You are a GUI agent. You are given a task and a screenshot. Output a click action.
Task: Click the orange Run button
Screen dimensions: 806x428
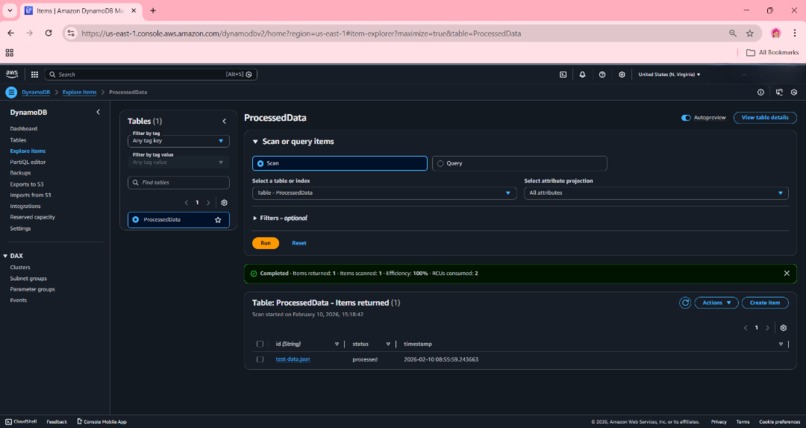266,243
